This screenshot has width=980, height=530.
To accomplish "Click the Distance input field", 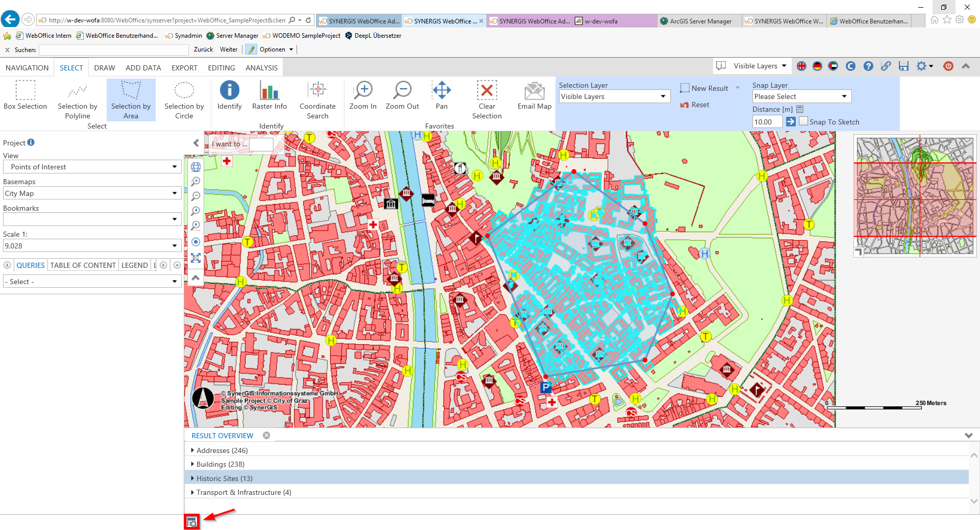I will pos(767,122).
